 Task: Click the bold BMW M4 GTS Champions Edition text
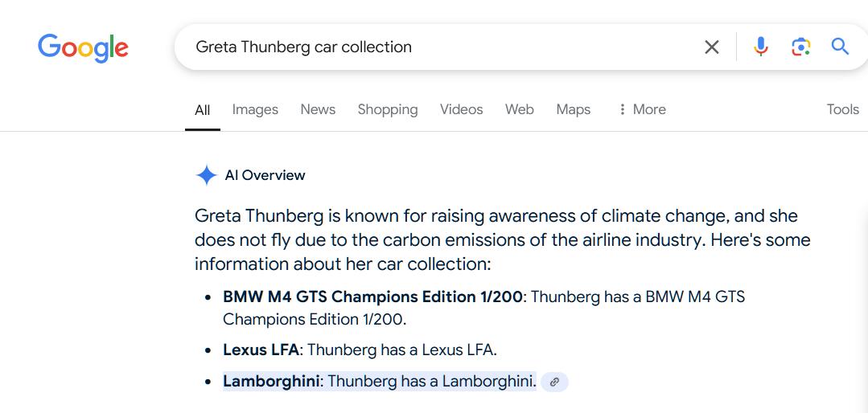pyautogui.click(x=373, y=296)
